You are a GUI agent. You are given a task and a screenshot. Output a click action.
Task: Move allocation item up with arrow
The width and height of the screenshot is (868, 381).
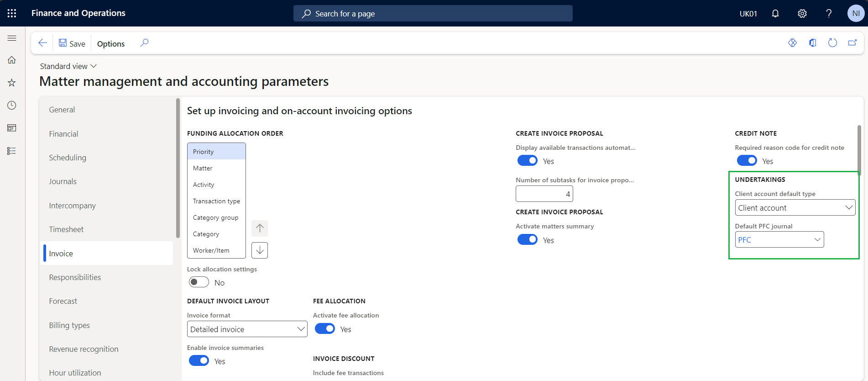[x=260, y=228]
